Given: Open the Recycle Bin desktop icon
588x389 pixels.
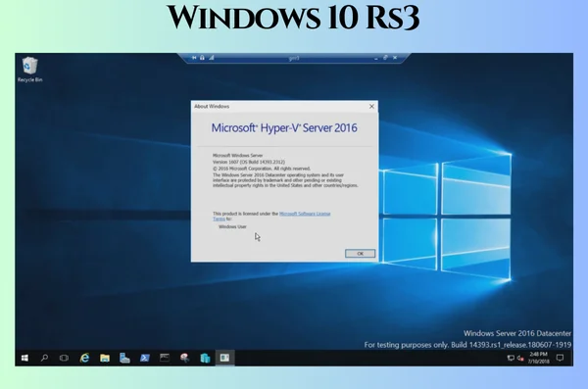Looking at the screenshot, I should (29, 70).
